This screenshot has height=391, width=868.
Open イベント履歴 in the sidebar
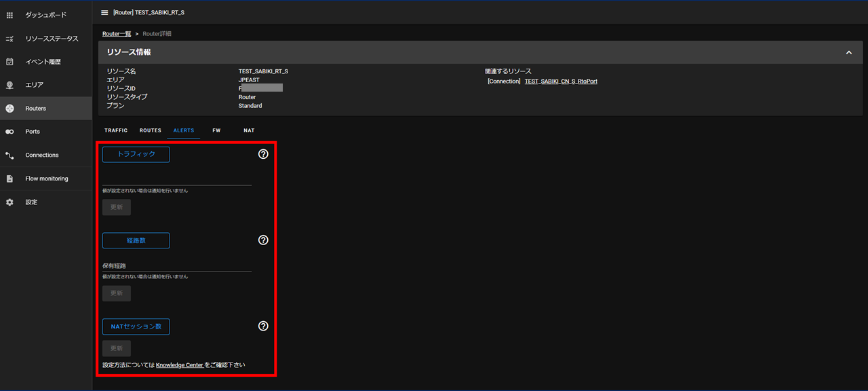(46, 62)
